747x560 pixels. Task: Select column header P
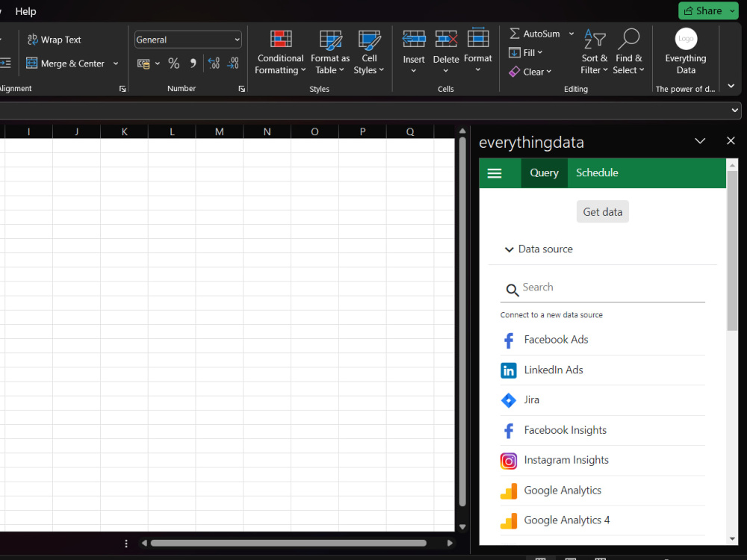pyautogui.click(x=362, y=132)
